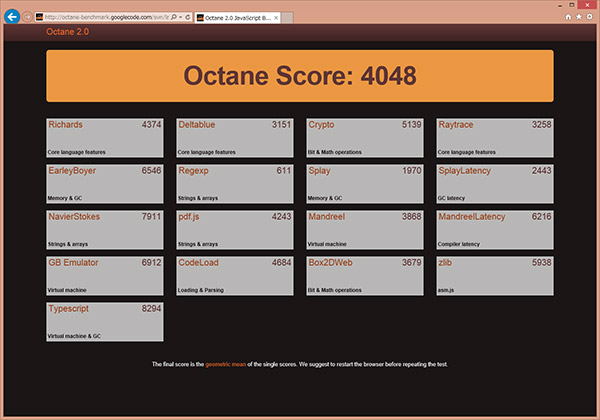Expand the address bar dropdown arrow
Viewport: 600px width, 420px height.
tap(182, 18)
